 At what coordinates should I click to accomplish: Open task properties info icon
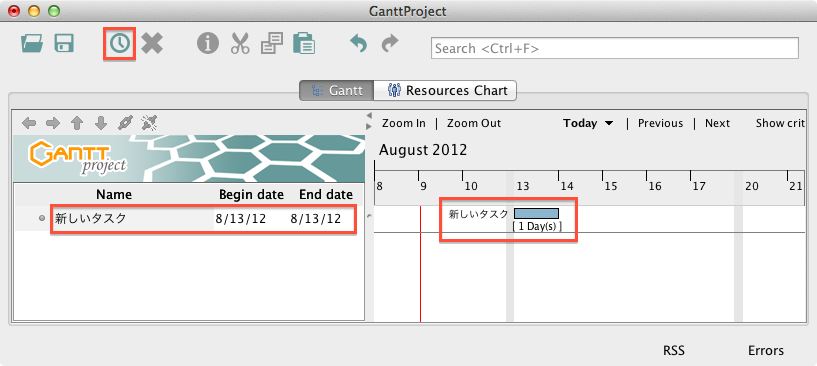207,44
